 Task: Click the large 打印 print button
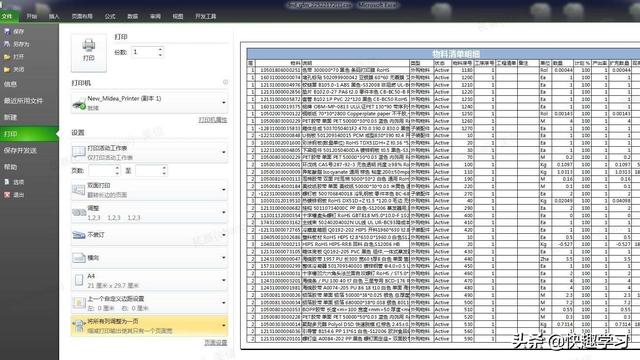[89, 53]
